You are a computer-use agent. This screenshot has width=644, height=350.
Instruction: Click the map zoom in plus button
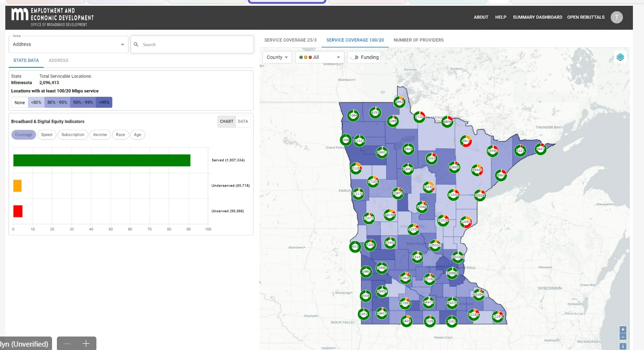pos(623,330)
